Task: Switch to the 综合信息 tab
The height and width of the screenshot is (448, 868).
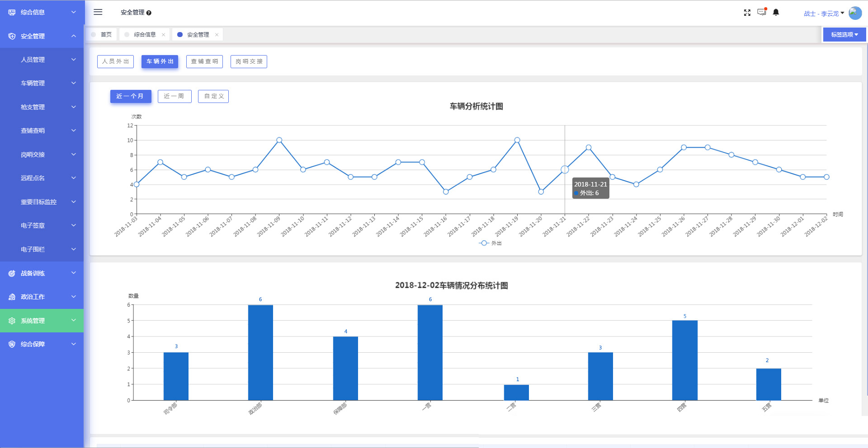Action: tap(144, 35)
